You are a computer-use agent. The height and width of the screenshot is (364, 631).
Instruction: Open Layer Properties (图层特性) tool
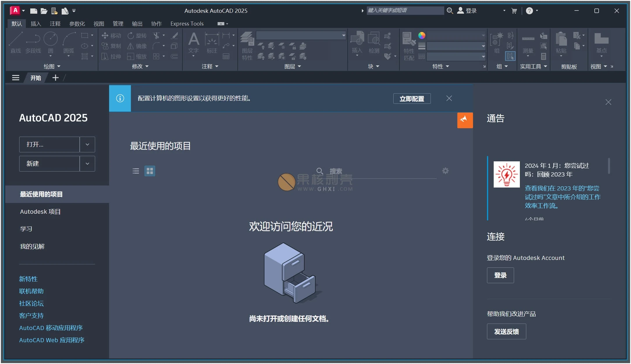pos(247,46)
